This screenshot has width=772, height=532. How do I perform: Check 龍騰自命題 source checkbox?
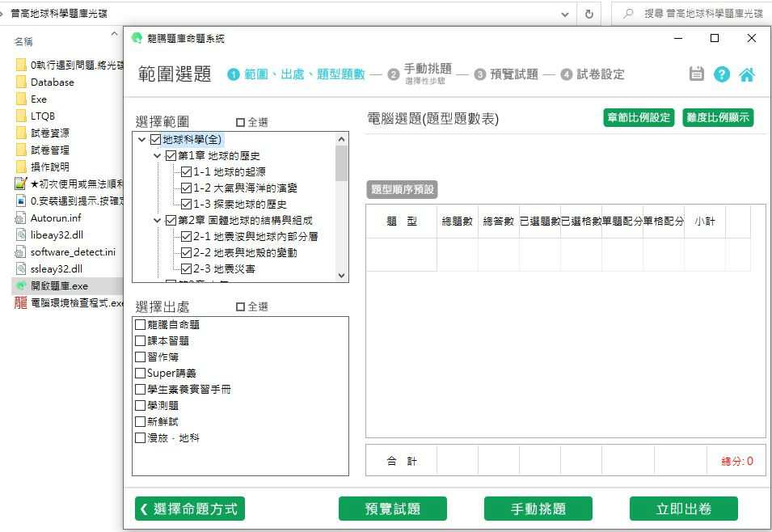[140, 325]
